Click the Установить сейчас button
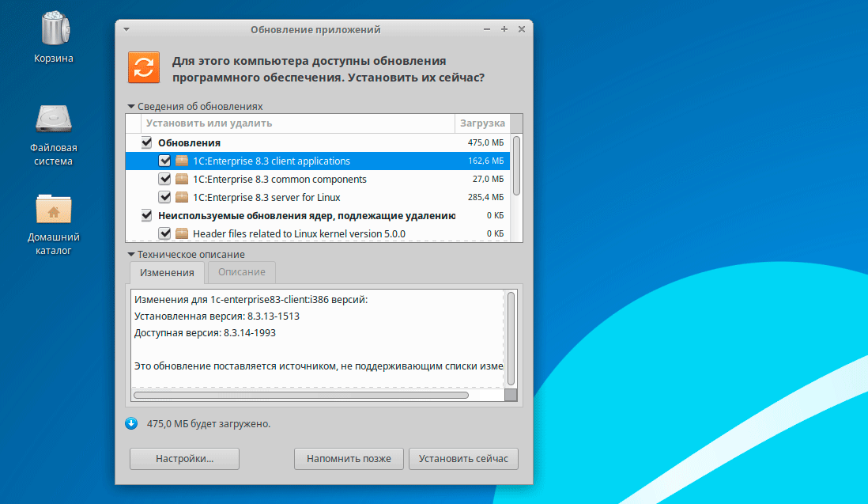This screenshot has height=504, width=868. (463, 459)
